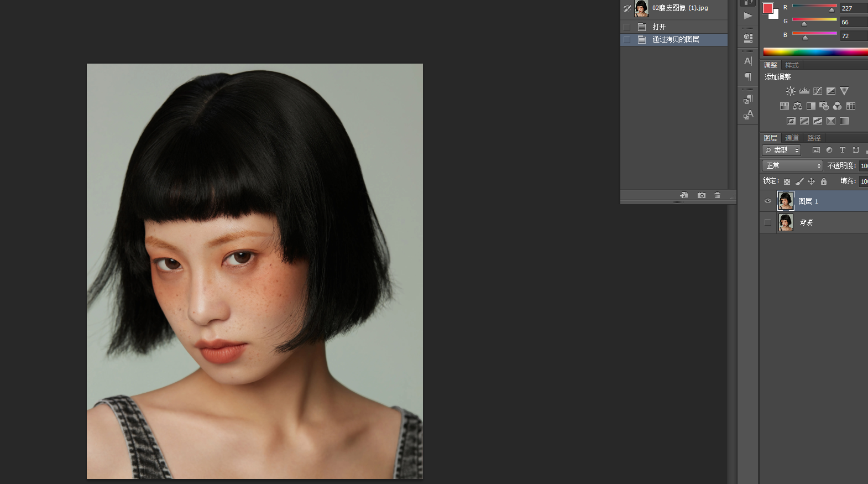
Task: Open the Character Styles panel icon
Action: click(x=748, y=115)
